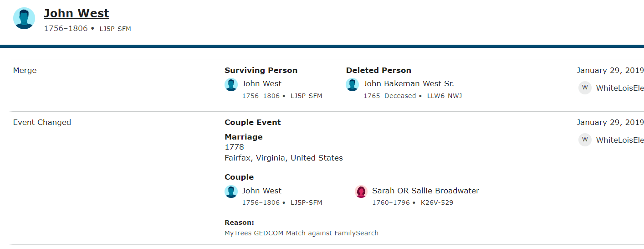The image size is (644, 249).
Task: Click WhiteLoisEle contributor badge on Merge row
Action: coord(585,88)
